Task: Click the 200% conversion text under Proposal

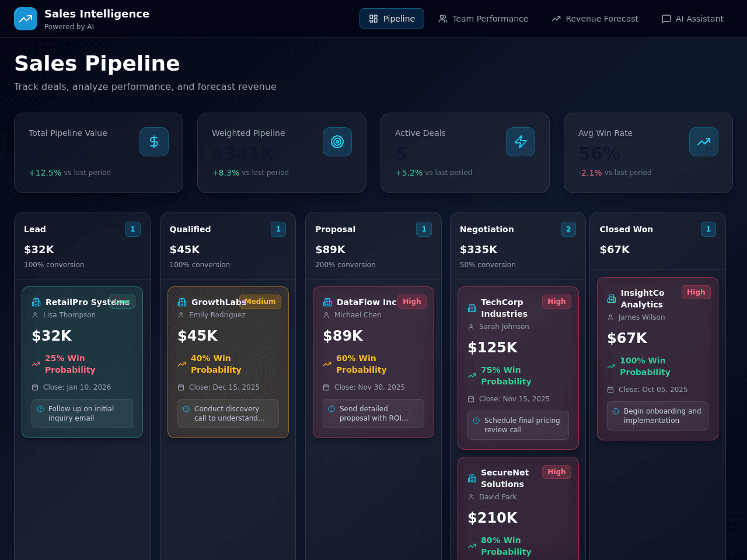Action: point(345,265)
